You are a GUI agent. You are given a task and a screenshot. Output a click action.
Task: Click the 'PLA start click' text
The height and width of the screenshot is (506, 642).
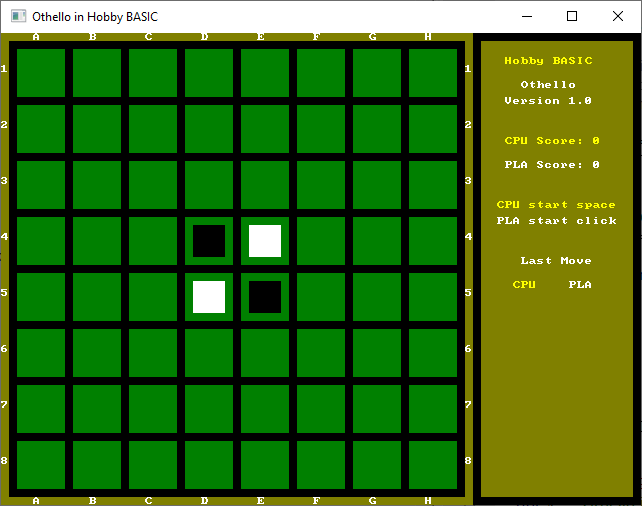point(556,221)
